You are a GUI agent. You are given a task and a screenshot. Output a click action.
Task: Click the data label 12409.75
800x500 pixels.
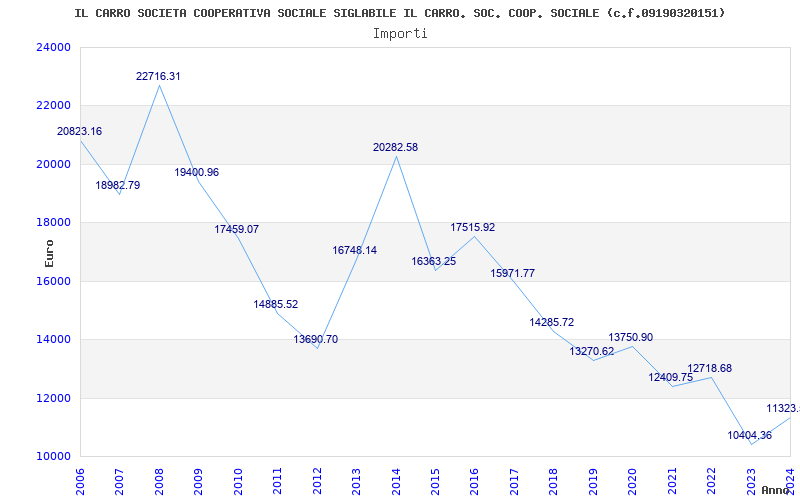click(x=670, y=378)
